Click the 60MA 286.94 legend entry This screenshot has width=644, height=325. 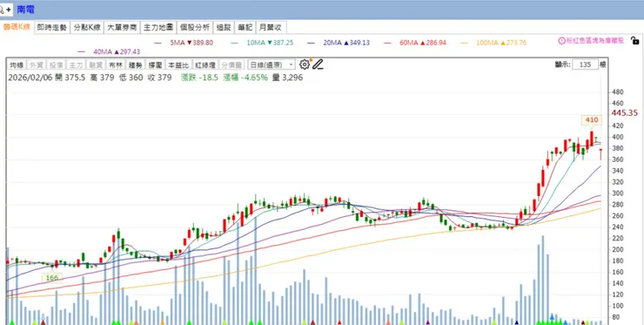point(414,43)
